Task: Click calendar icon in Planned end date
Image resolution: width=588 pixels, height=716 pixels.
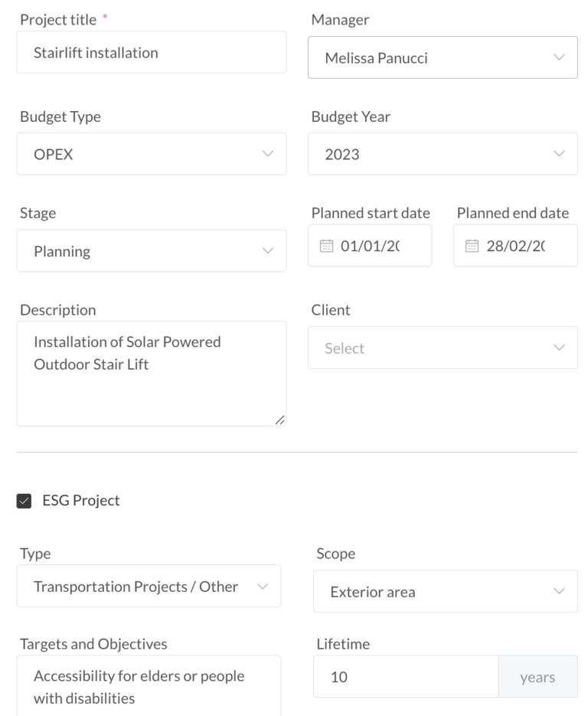Action: [472, 246]
